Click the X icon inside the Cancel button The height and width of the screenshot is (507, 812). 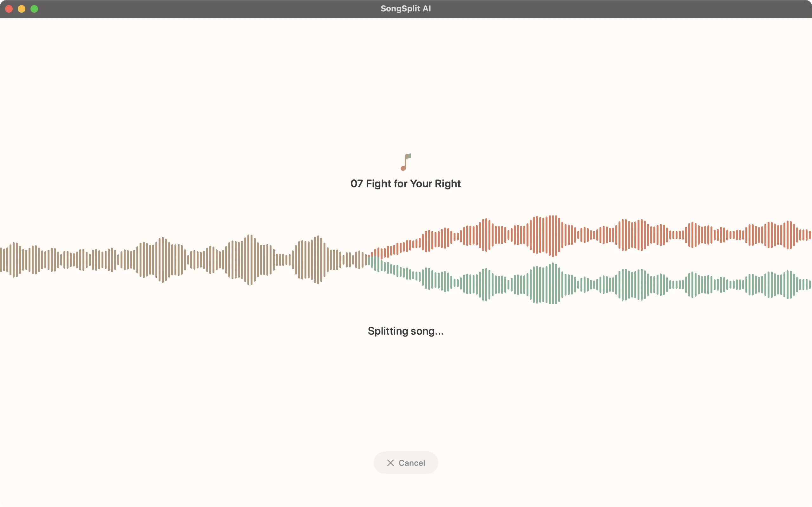pyautogui.click(x=390, y=463)
